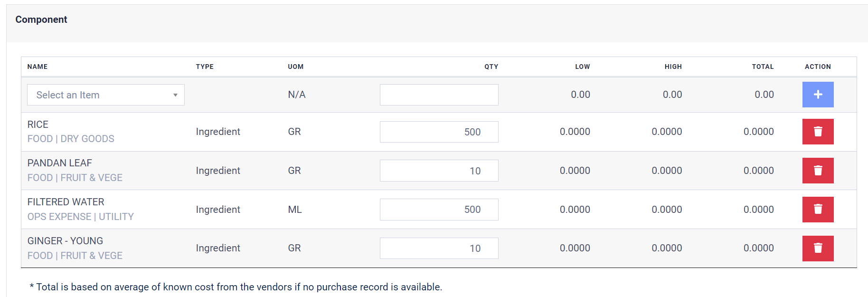Click the blue plus add-item button
868x297 pixels.
(x=818, y=95)
